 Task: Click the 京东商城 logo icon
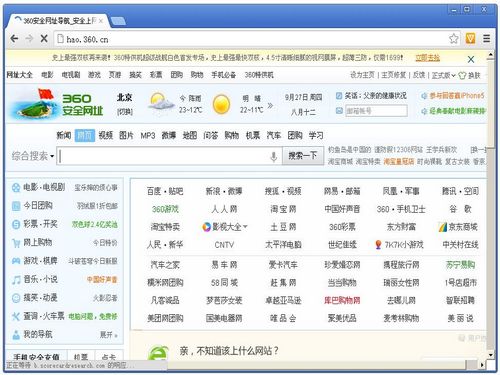coord(442,227)
